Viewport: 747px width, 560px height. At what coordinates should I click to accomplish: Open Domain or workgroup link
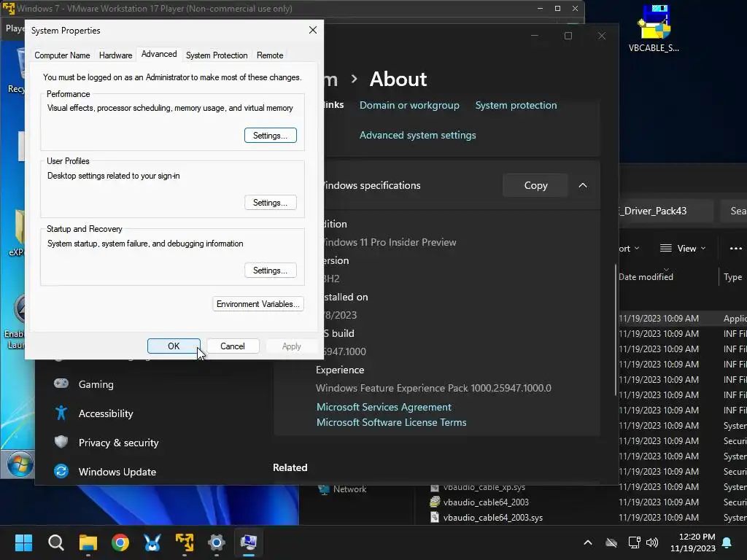coord(409,105)
